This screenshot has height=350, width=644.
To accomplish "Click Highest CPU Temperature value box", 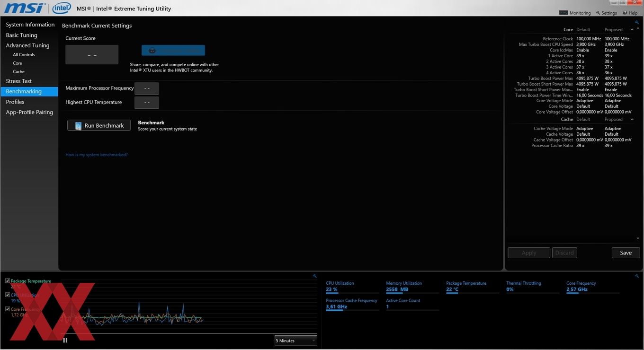I will coord(147,103).
